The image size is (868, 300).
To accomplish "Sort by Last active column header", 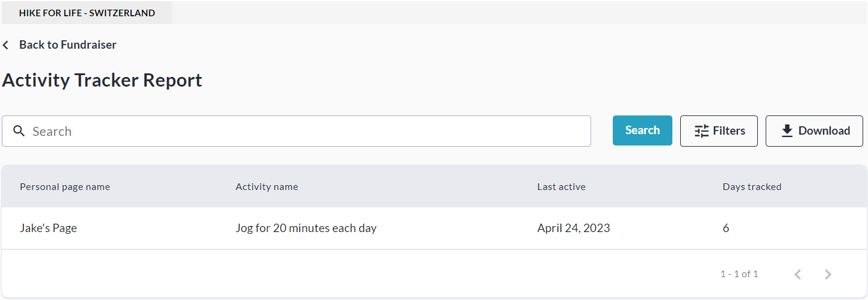I will coord(561,187).
